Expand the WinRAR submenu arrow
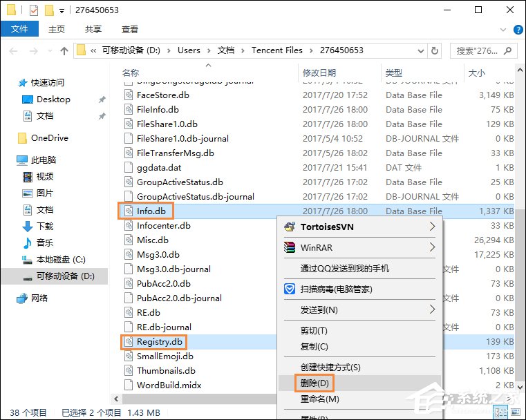The height and width of the screenshot is (420, 526). pyautogui.click(x=433, y=247)
